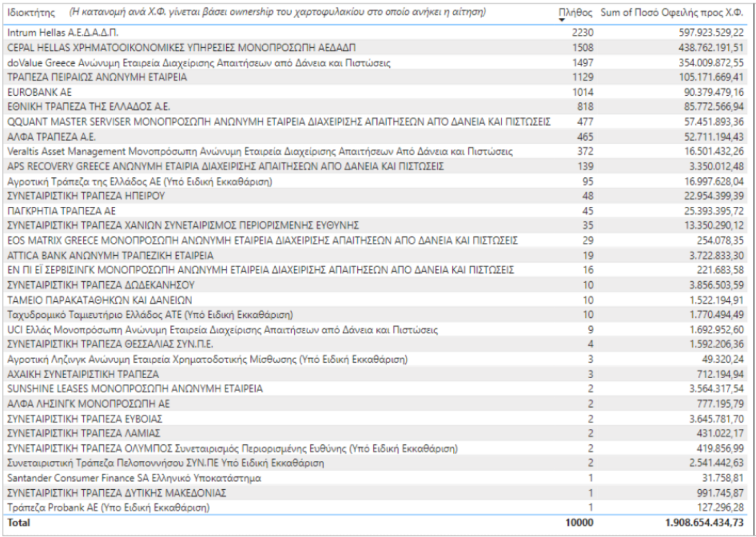Click the Sum of Ποσό Οφειλής header
This screenshot has width=756, height=537.
point(672,12)
